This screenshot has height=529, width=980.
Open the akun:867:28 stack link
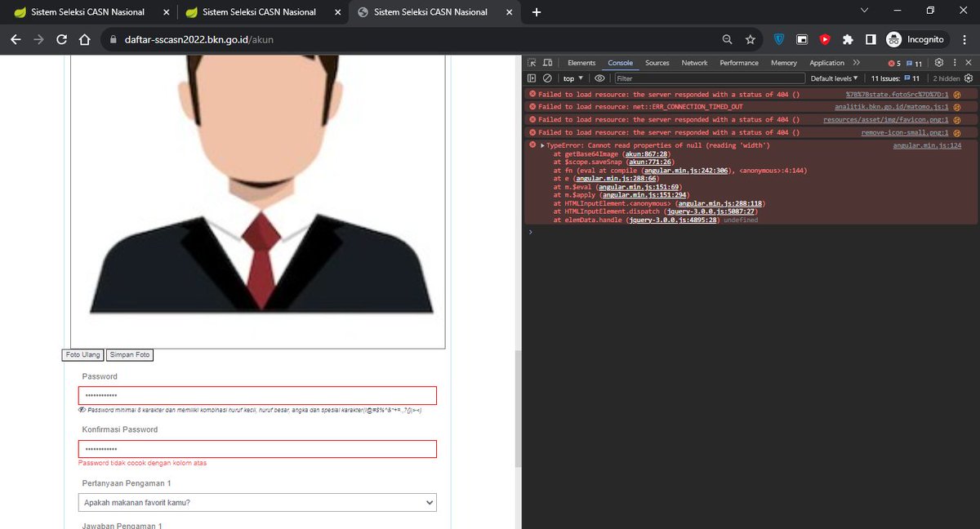[648, 153]
